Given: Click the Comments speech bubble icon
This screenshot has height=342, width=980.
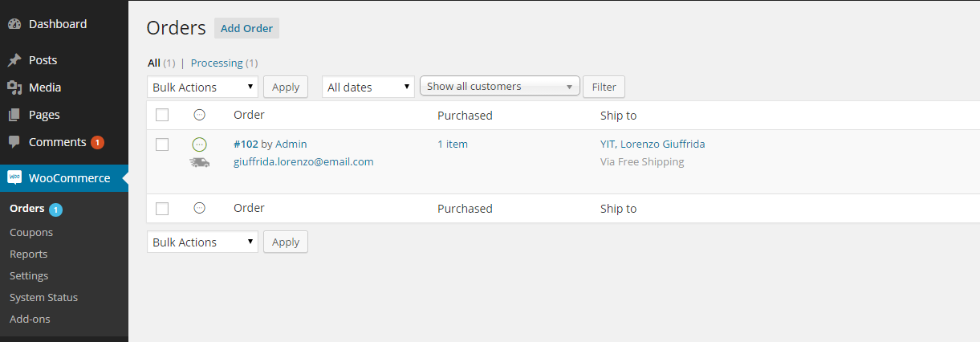Looking at the screenshot, I should [x=14, y=142].
